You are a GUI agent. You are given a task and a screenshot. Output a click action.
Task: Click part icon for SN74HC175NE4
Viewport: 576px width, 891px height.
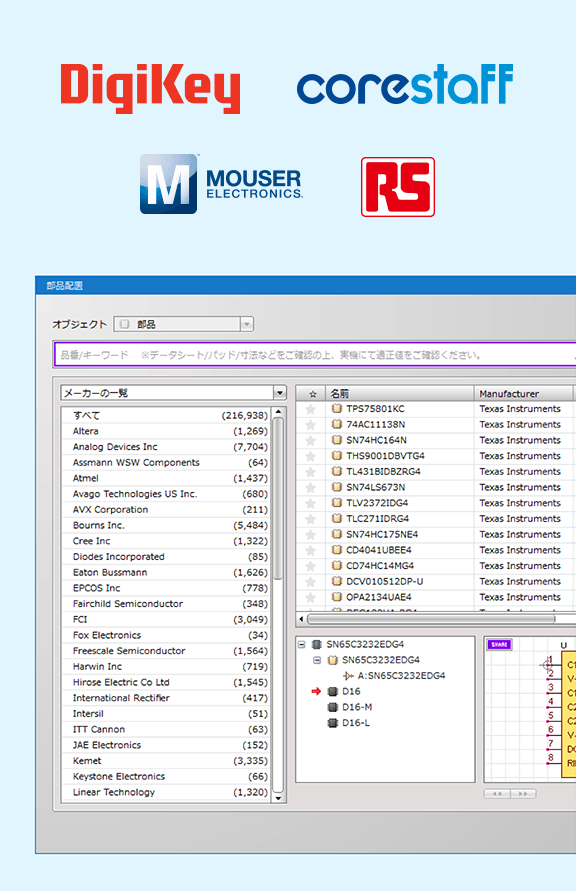click(337, 534)
